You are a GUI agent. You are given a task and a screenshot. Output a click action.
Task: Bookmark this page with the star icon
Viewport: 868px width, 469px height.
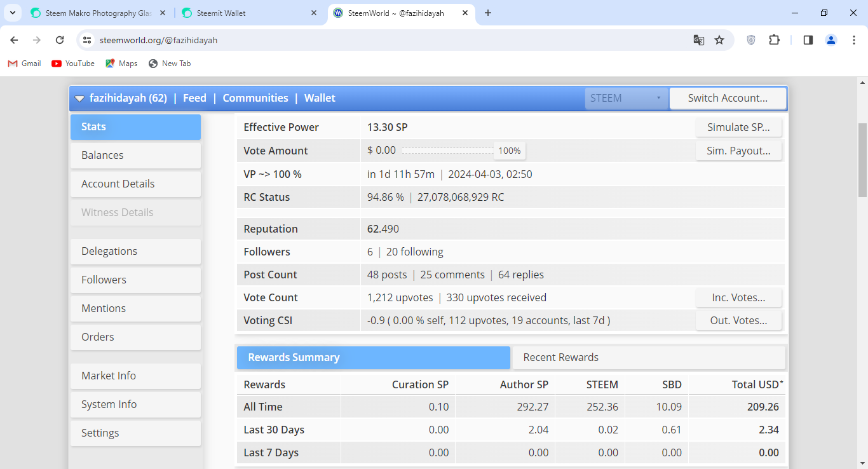[719, 40]
